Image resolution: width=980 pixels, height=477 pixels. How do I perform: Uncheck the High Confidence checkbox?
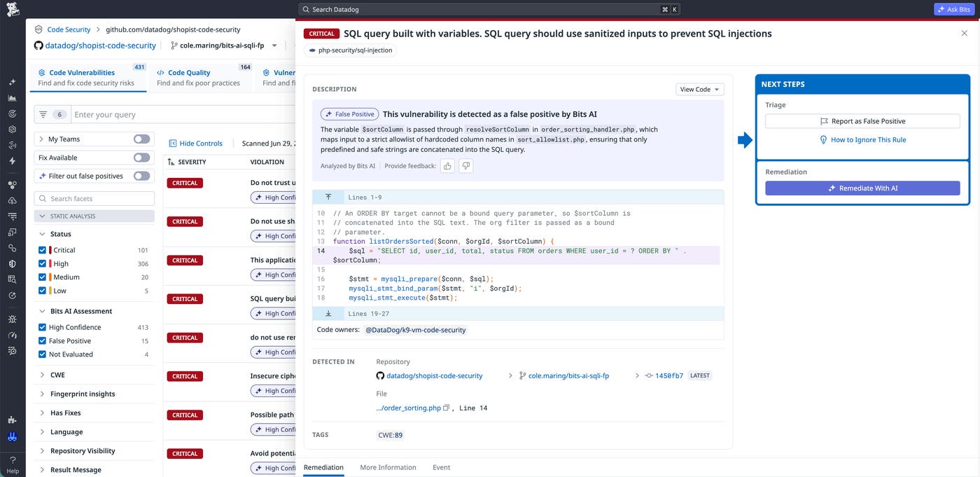click(x=42, y=327)
